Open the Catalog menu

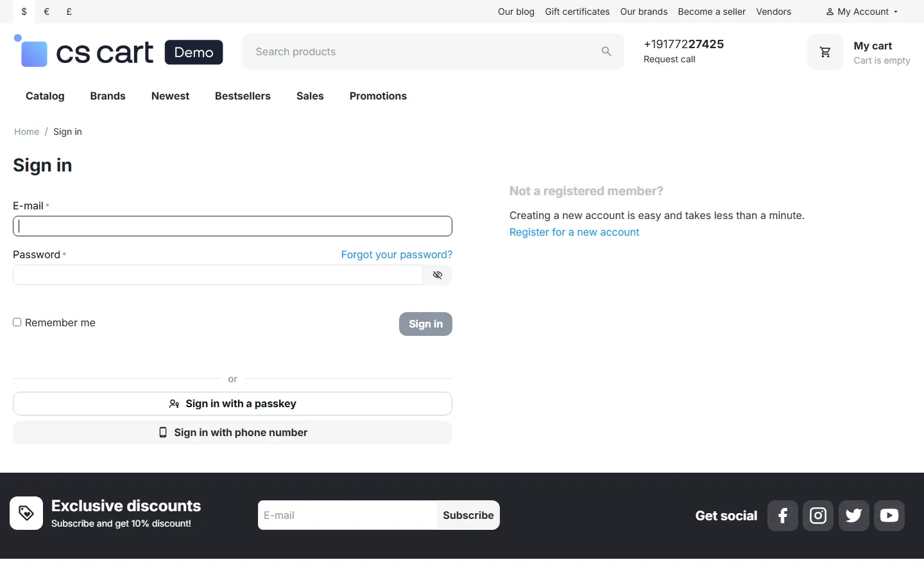coord(45,96)
